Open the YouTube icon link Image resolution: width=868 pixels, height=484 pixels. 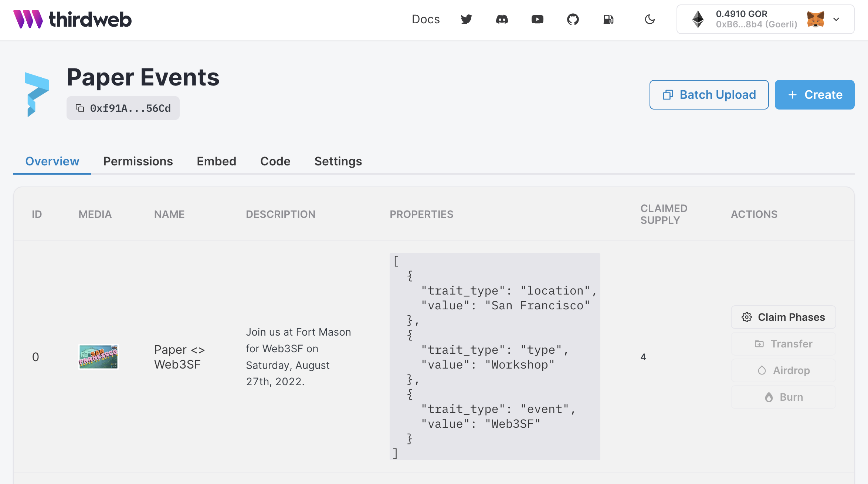click(537, 19)
